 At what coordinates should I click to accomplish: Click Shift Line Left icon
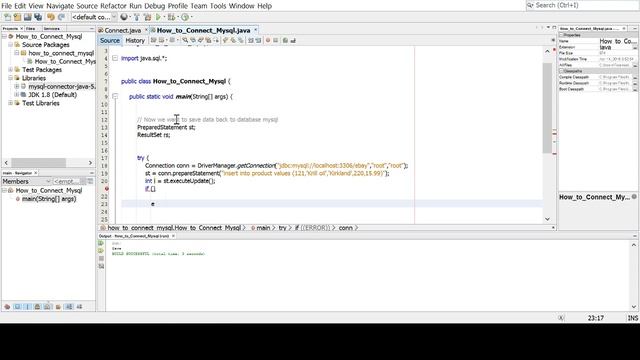[251, 40]
